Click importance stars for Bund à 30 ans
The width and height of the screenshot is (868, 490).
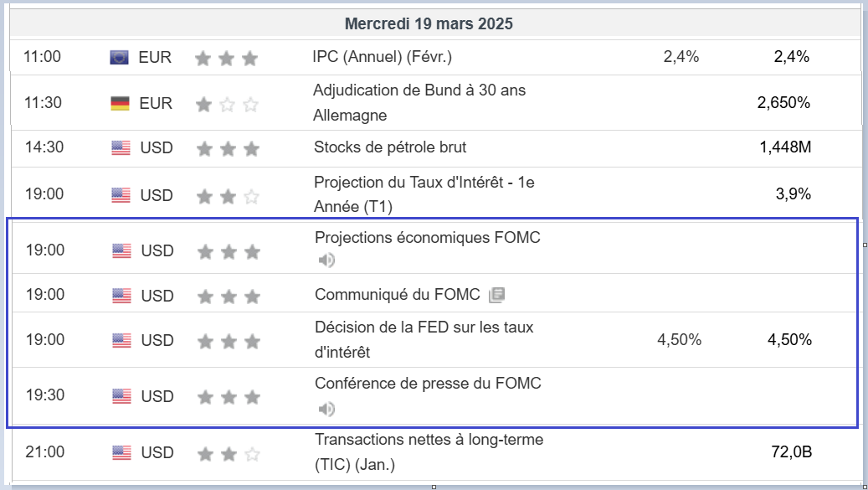pos(226,105)
